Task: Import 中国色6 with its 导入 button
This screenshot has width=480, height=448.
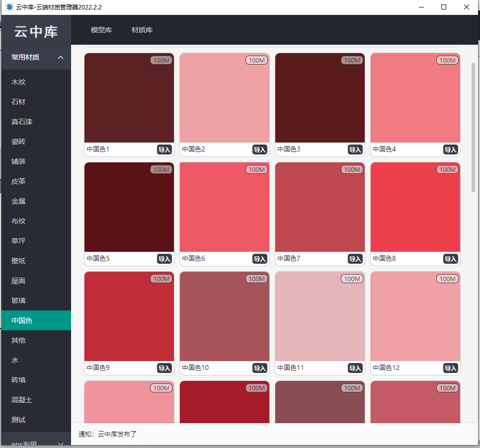Action: point(260,259)
